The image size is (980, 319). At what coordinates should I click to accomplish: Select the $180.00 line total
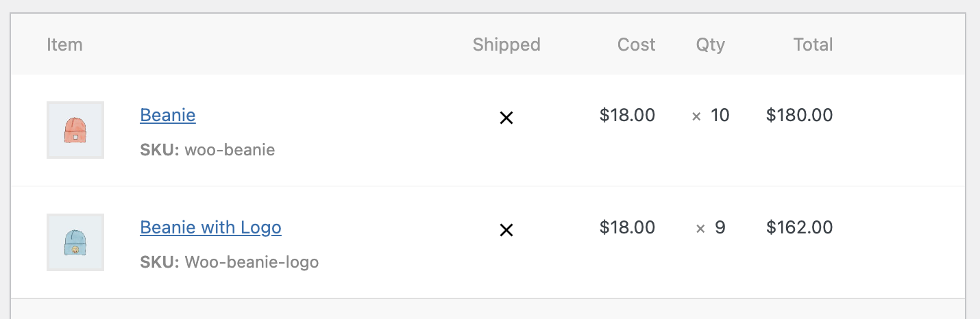(x=799, y=115)
